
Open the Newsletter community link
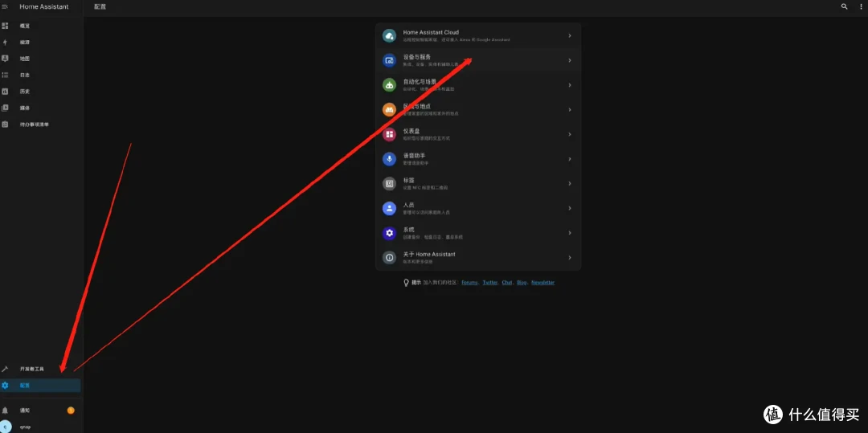click(542, 283)
